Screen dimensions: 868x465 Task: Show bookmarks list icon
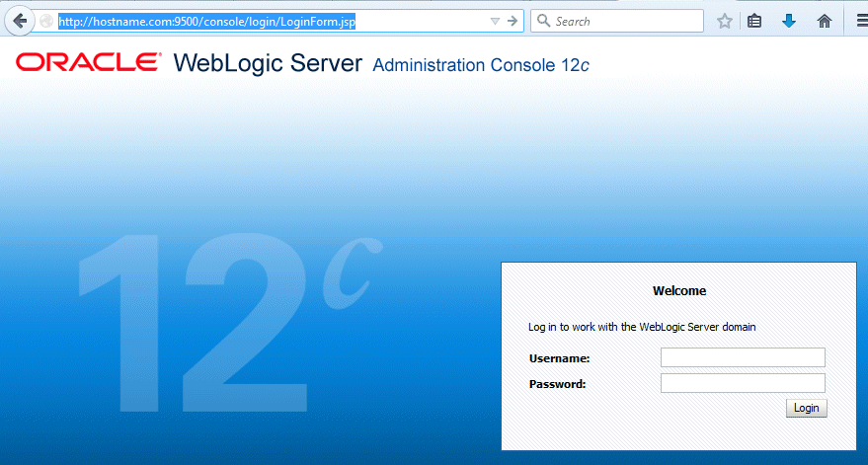click(x=754, y=22)
